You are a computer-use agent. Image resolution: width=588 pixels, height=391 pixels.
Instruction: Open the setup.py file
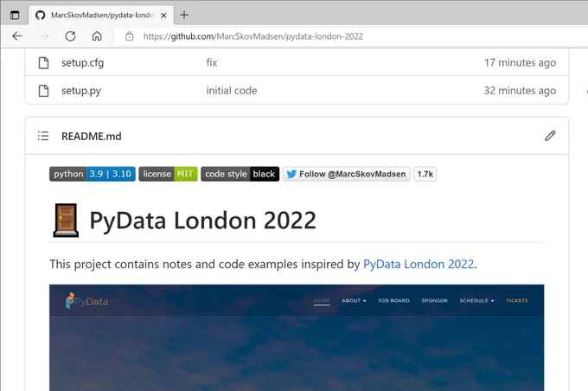pyautogui.click(x=81, y=91)
